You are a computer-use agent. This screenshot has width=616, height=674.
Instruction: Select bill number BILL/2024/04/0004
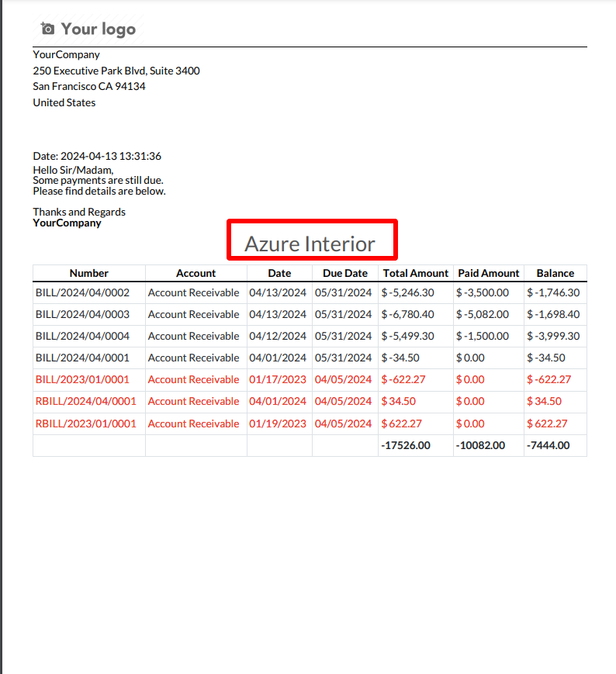82,336
